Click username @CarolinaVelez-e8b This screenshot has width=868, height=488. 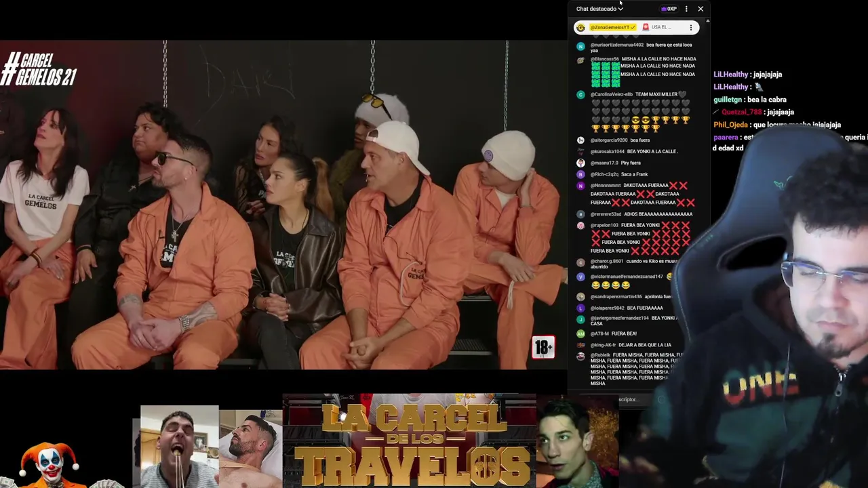coord(611,94)
